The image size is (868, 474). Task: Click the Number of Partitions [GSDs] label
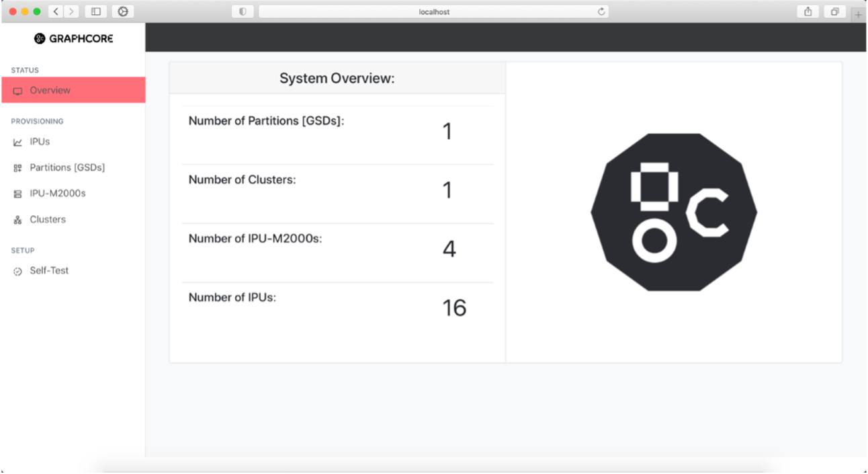coord(266,121)
